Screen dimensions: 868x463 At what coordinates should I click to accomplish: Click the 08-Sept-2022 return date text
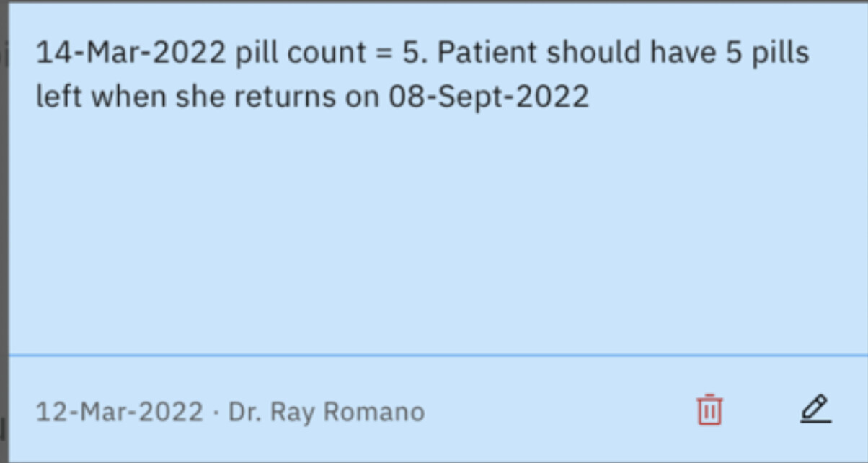pyautogui.click(x=490, y=97)
